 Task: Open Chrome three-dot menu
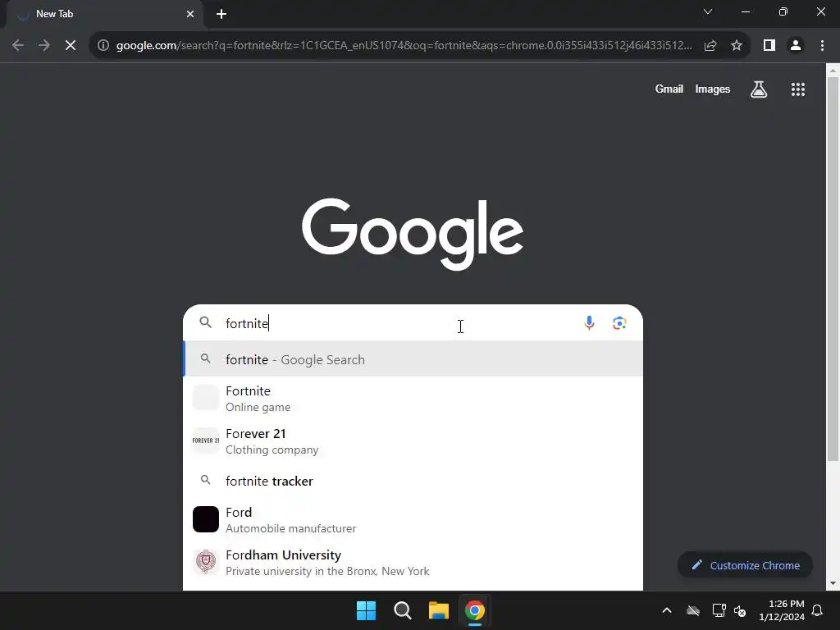[x=822, y=46]
